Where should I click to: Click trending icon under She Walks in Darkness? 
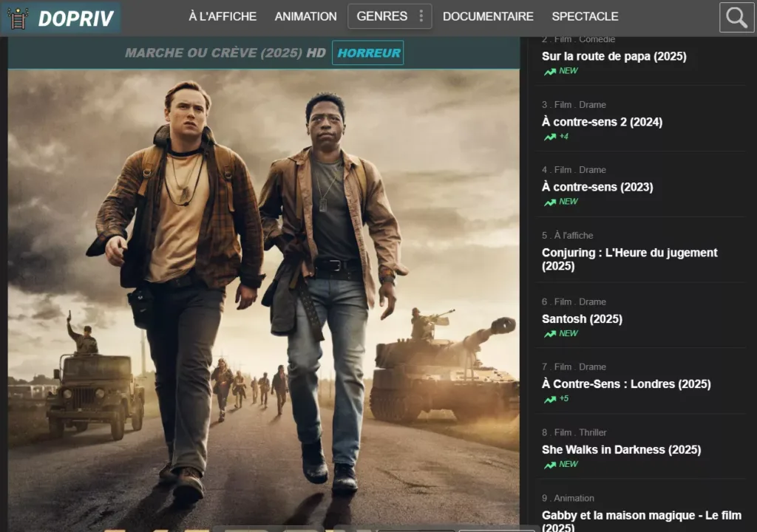[549, 465]
